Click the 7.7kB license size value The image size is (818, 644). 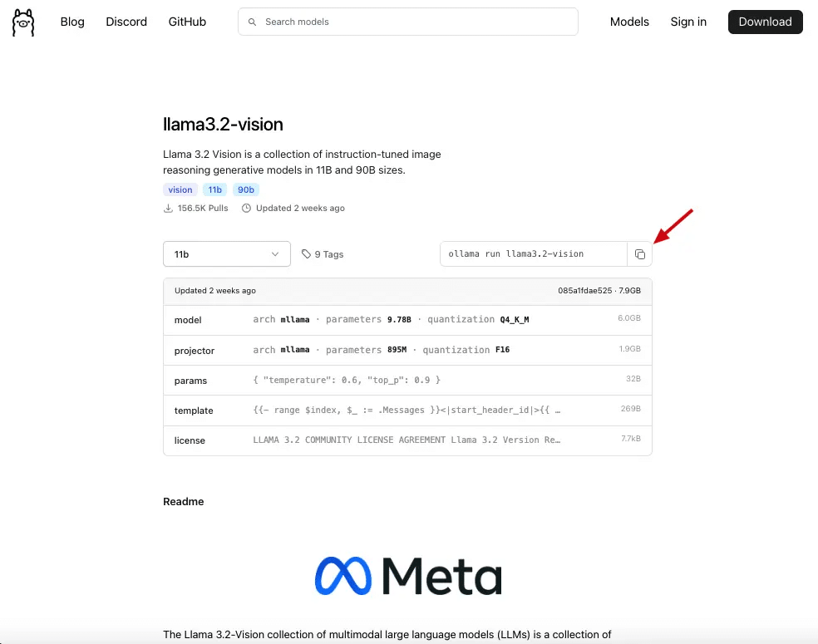[631, 439]
